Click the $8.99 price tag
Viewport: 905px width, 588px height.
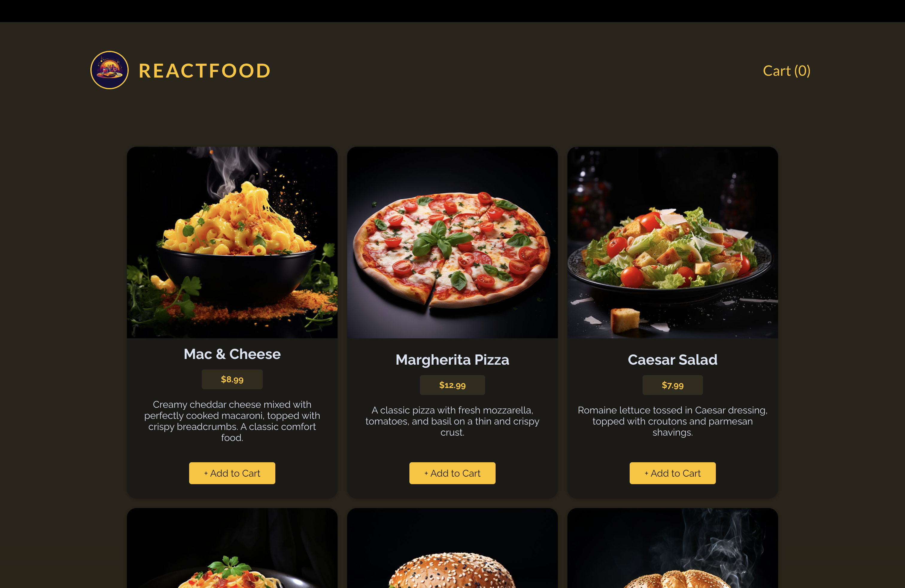click(232, 379)
